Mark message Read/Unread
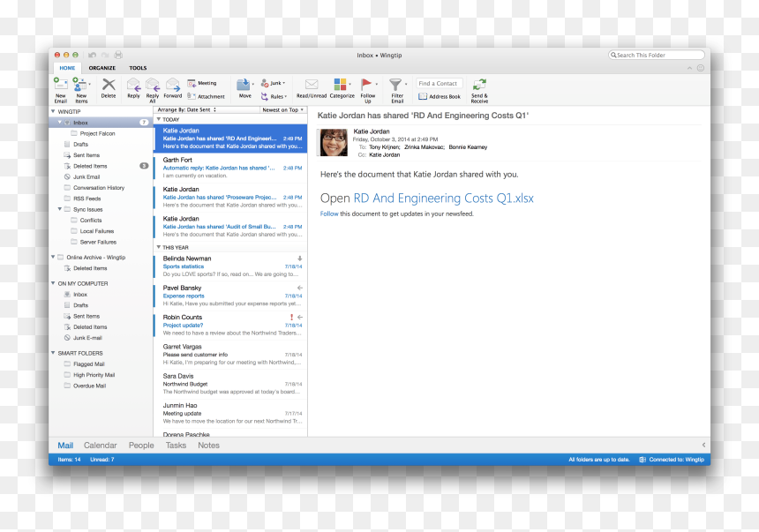Screen dimensions: 759x532 click(312, 88)
